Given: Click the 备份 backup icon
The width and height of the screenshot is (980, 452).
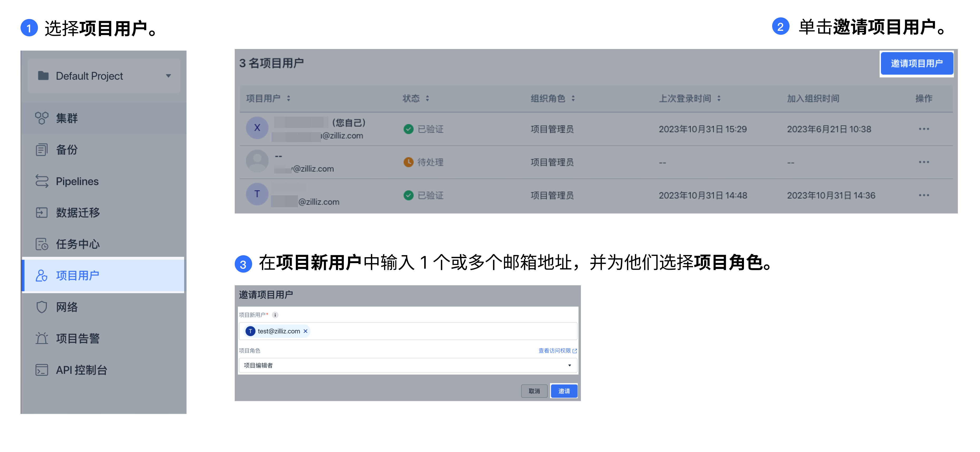Looking at the screenshot, I should pos(41,150).
